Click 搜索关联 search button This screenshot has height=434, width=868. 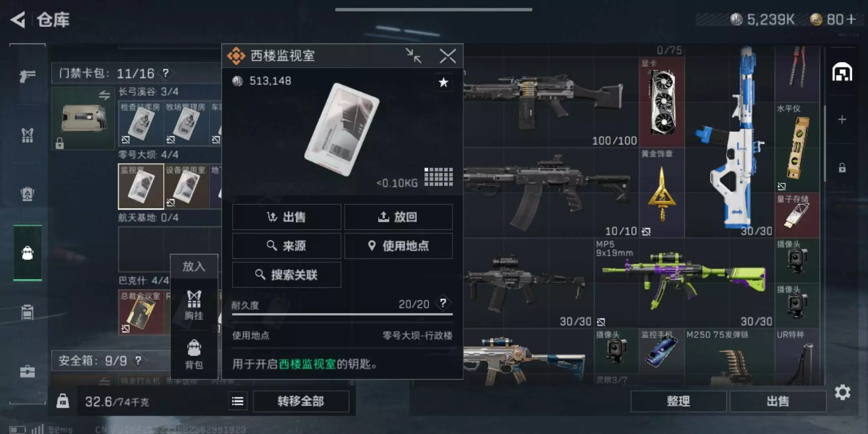pyautogui.click(x=287, y=274)
